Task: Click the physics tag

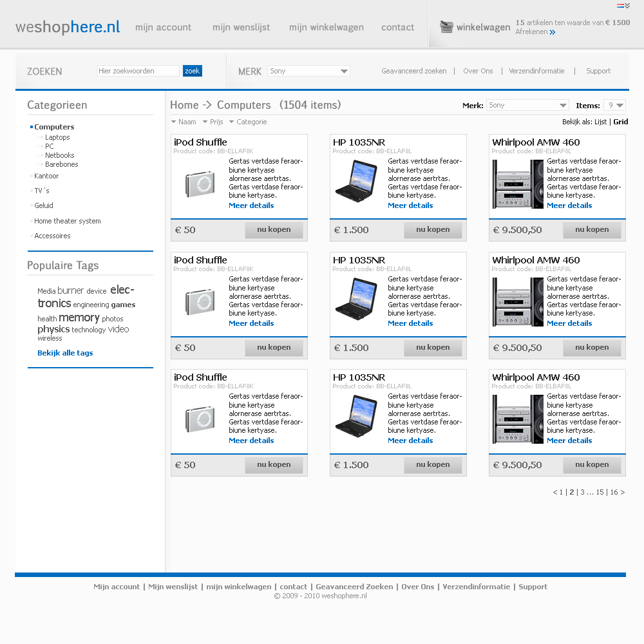Action: pos(53,329)
